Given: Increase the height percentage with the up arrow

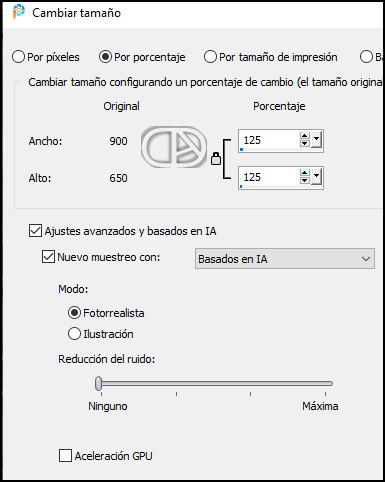Looking at the screenshot, I should coord(304,173).
